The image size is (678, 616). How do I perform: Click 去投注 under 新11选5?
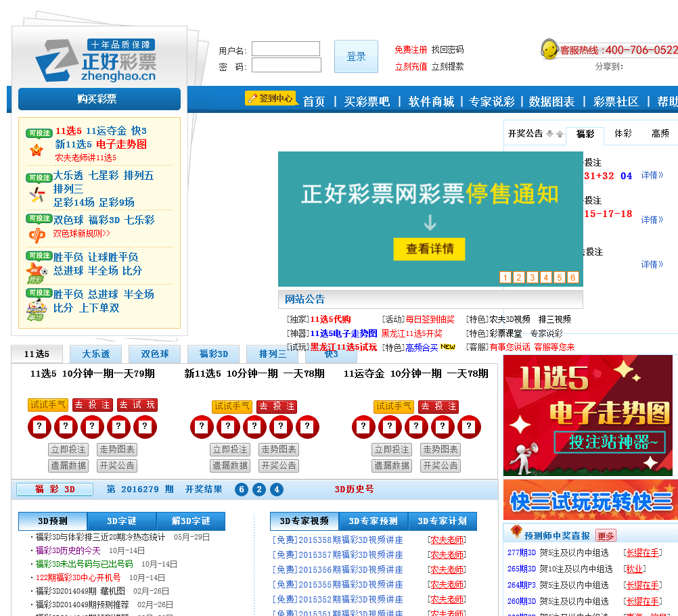(x=276, y=406)
